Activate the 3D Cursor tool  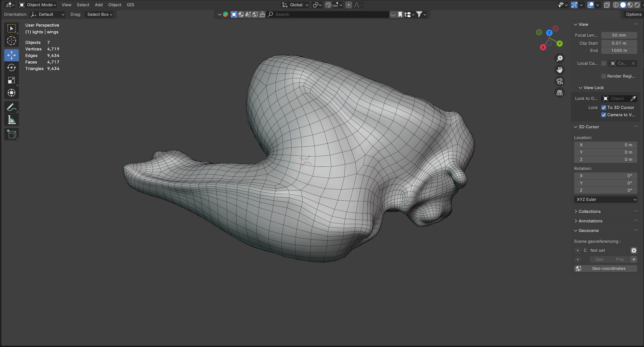(11, 41)
